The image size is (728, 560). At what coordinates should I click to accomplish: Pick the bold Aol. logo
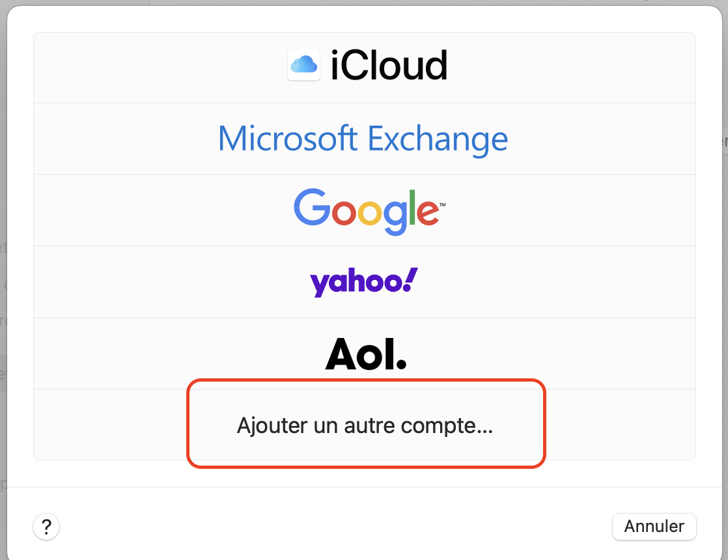coord(366,354)
